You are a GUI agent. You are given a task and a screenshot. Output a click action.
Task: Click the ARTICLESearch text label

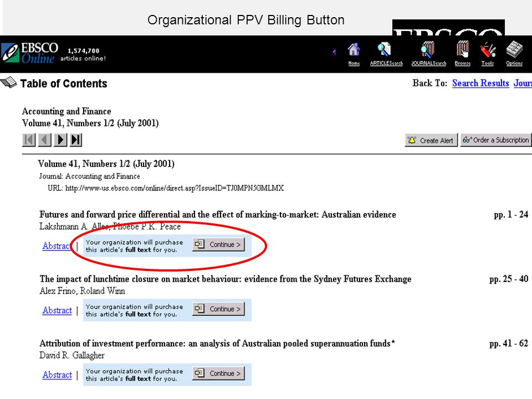[x=386, y=63]
